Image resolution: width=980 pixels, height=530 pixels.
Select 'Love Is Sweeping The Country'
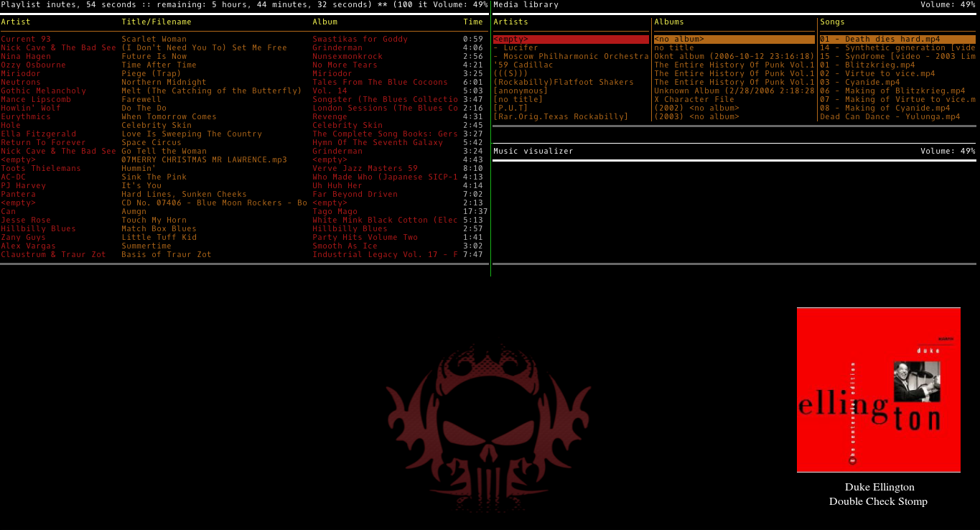click(x=192, y=134)
